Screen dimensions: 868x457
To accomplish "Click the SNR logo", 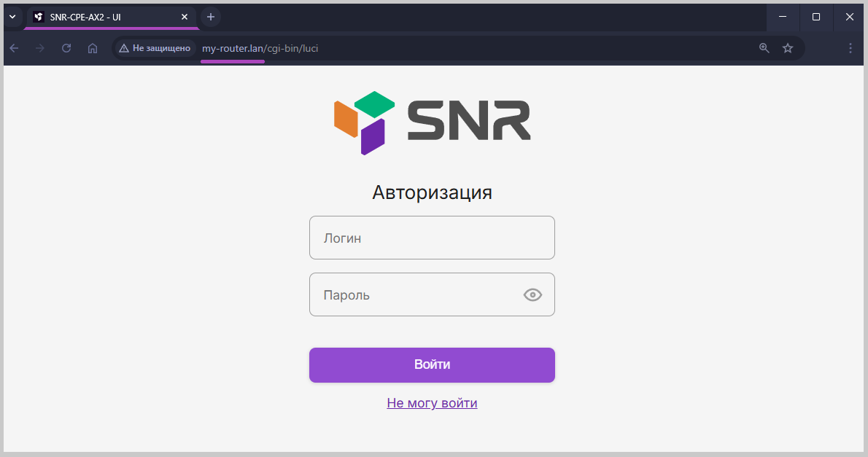I will coord(432,122).
